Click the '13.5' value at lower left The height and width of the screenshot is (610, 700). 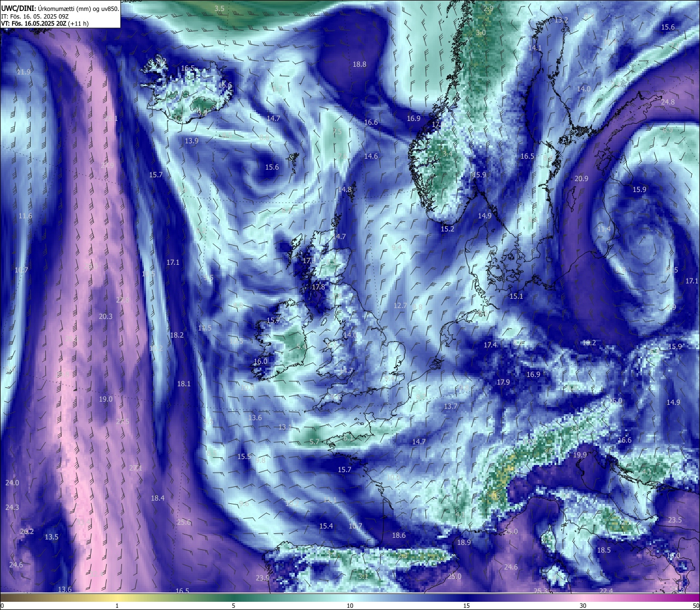click(x=51, y=537)
